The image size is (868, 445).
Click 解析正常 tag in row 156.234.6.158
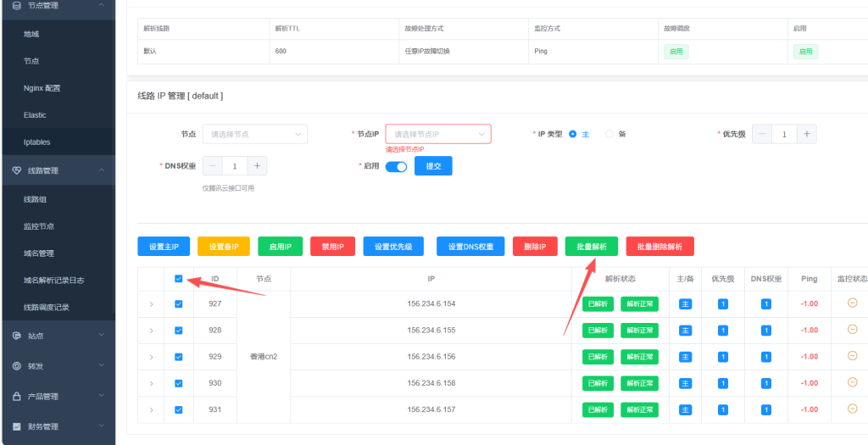pos(639,383)
